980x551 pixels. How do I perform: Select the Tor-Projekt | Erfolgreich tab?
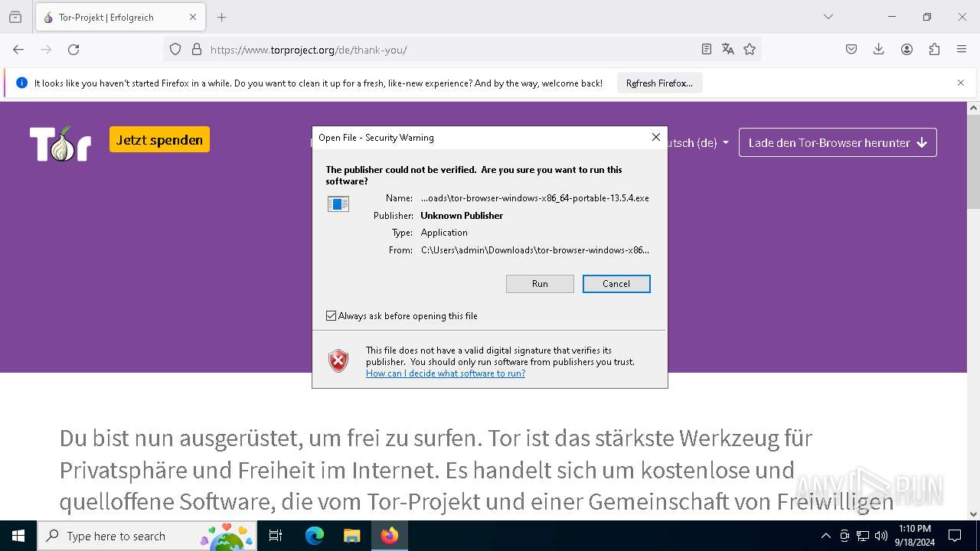120,17
